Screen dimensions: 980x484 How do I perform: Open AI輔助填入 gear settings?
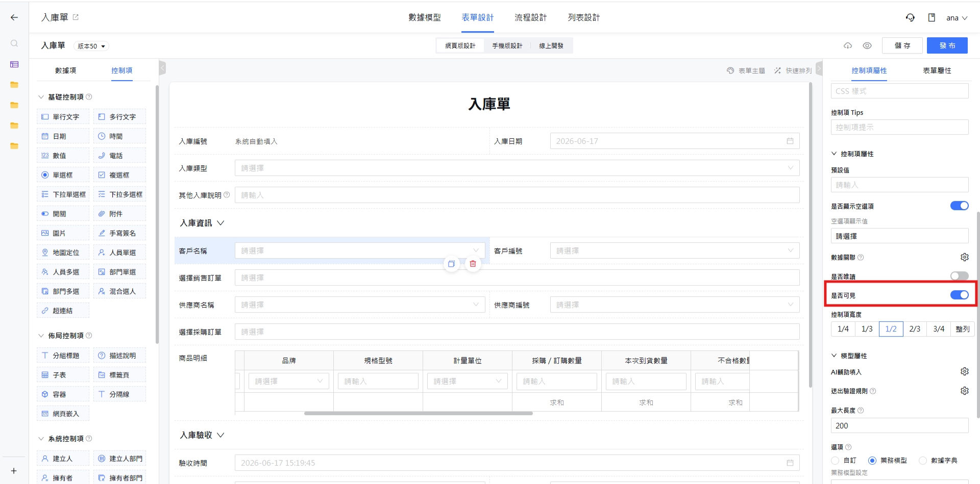pyautogui.click(x=964, y=371)
